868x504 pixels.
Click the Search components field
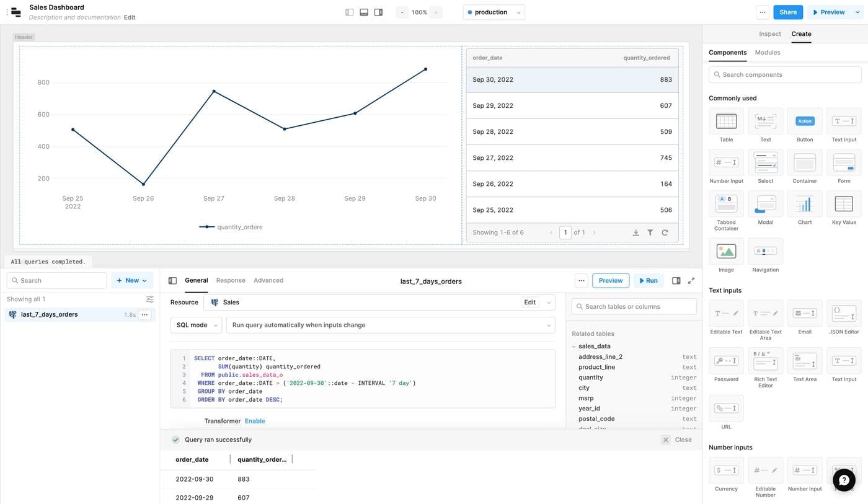785,75
